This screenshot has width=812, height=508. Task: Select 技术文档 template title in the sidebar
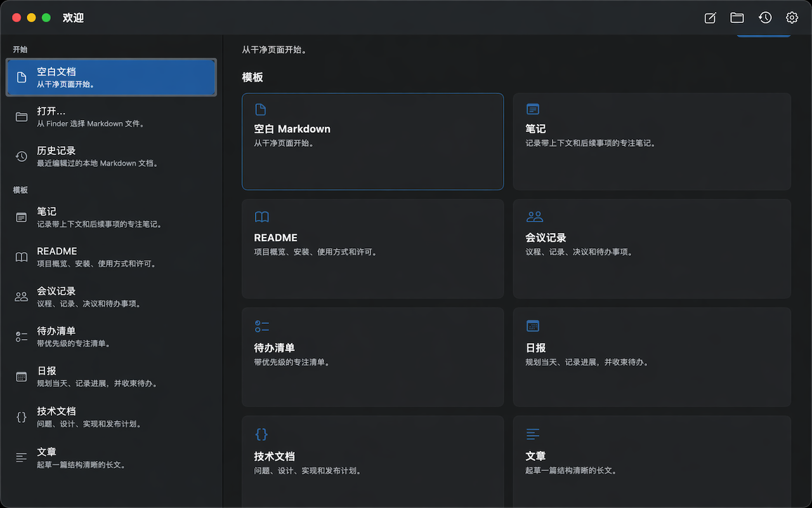56,411
